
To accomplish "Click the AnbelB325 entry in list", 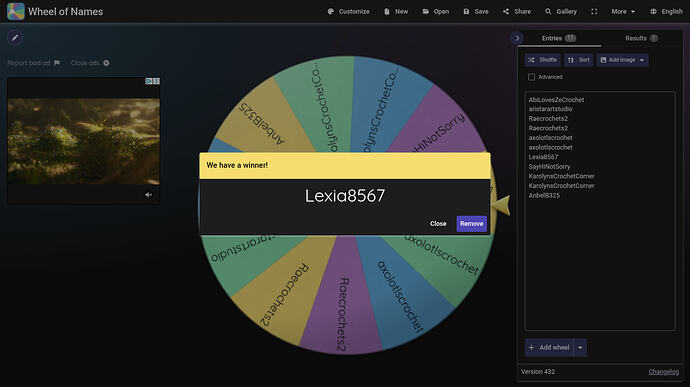I will 544,195.
